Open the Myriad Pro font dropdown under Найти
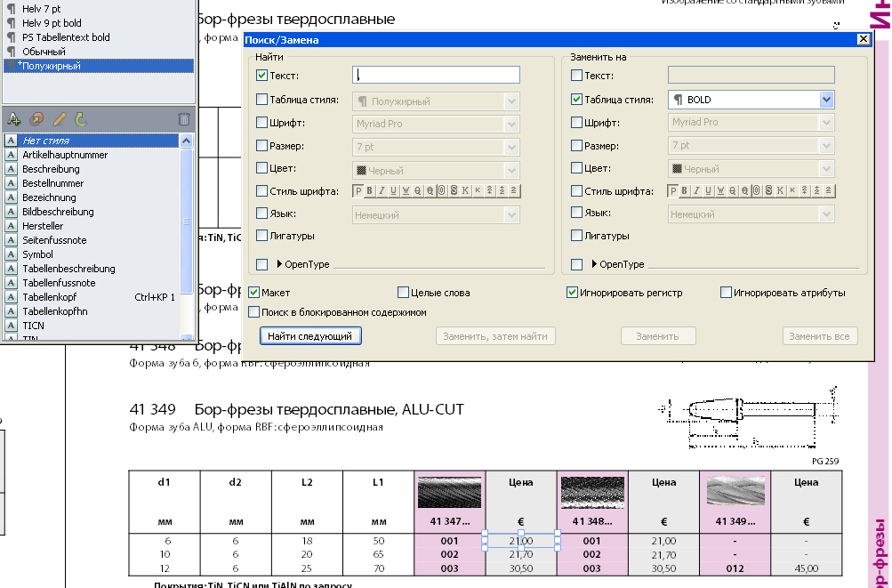This screenshot has height=588, width=892. pyautogui.click(x=511, y=124)
